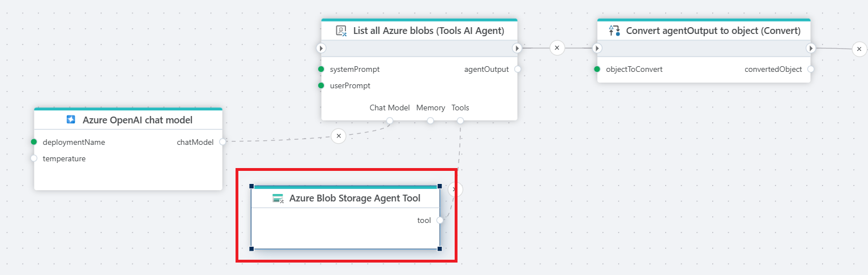This screenshot has width=868, height=275.
Task: Remove the link between agent and Convert nodes
Action: [557, 48]
